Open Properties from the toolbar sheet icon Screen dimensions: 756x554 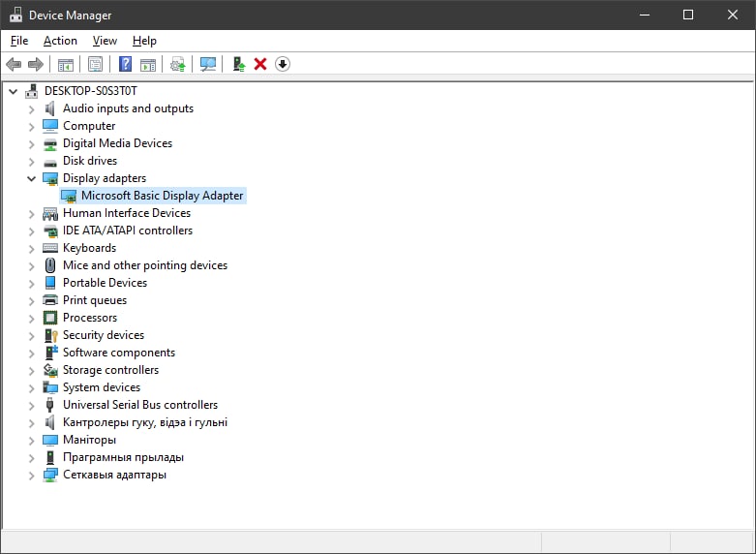tap(95, 64)
